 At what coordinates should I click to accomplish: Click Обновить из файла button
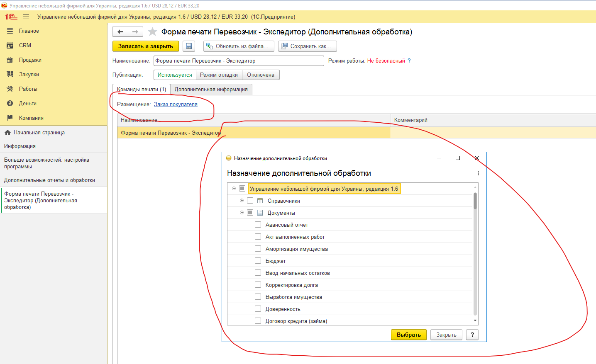tap(239, 46)
